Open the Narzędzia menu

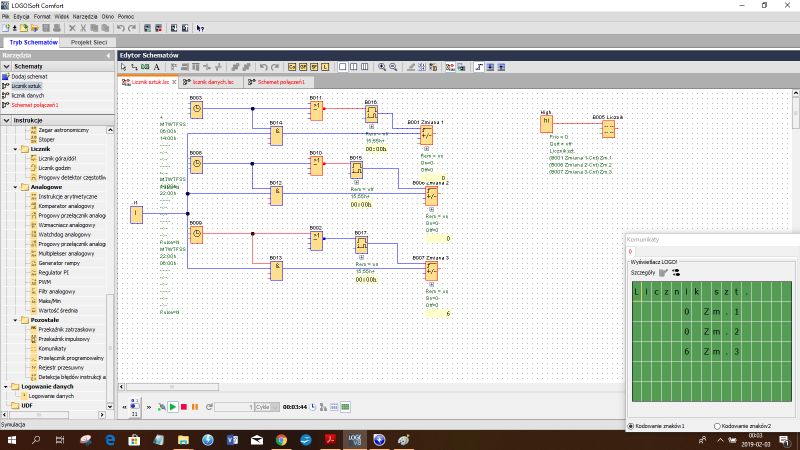(x=85, y=16)
